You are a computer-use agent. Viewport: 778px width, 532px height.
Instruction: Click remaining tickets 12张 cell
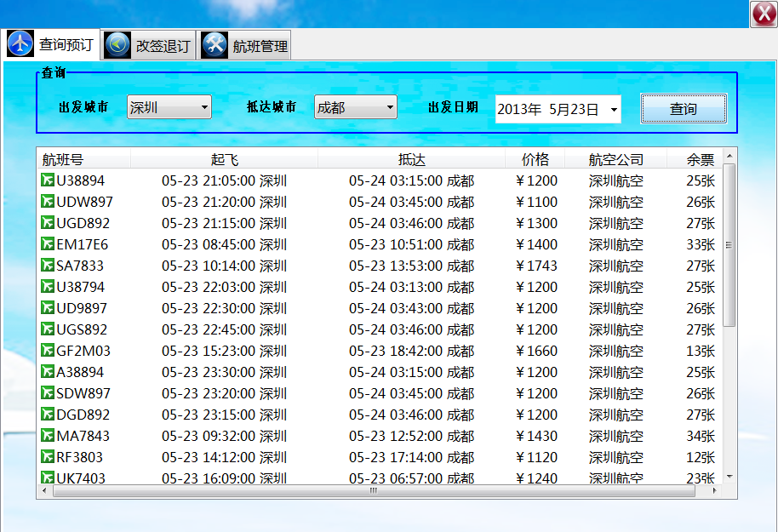(701, 457)
